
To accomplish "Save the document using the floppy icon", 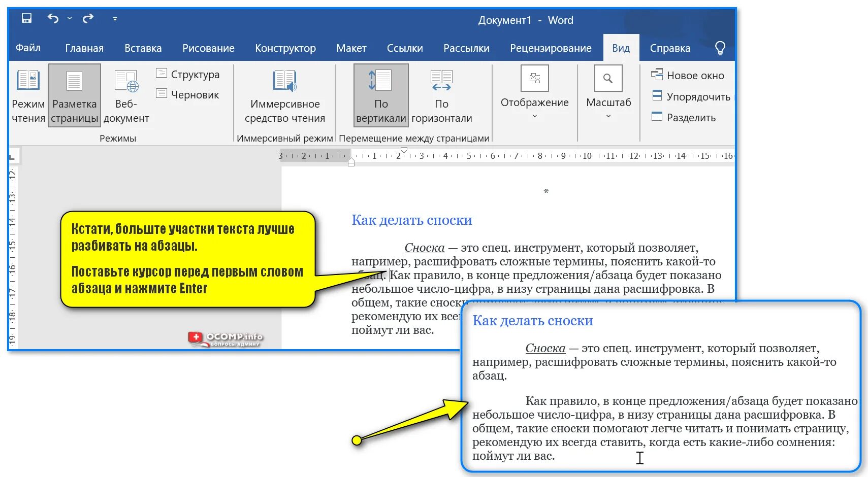I will coord(26,19).
